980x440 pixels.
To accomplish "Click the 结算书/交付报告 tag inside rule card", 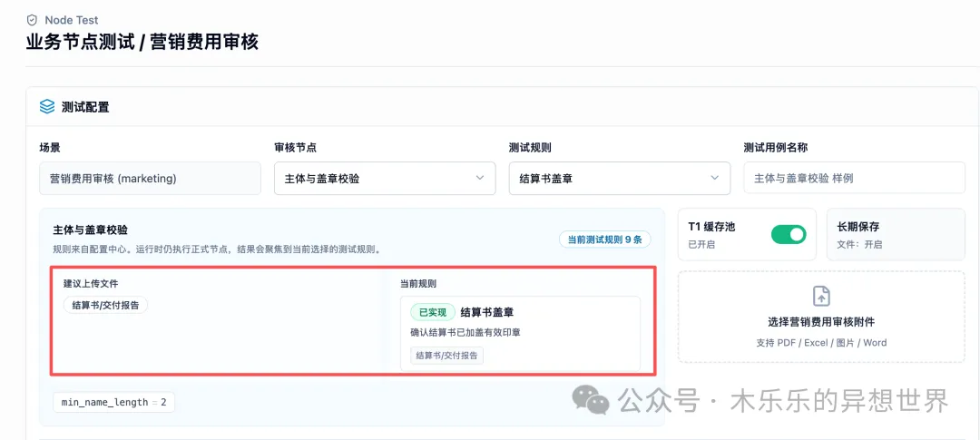I will point(446,355).
